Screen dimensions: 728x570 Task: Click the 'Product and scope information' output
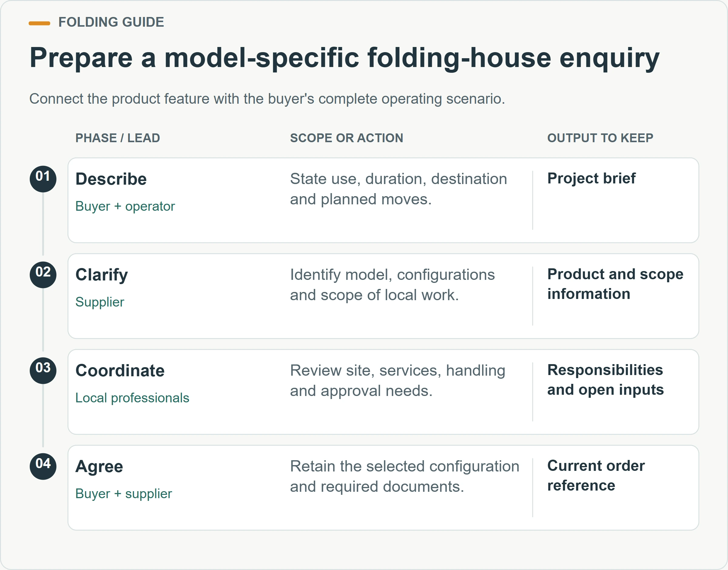point(615,284)
